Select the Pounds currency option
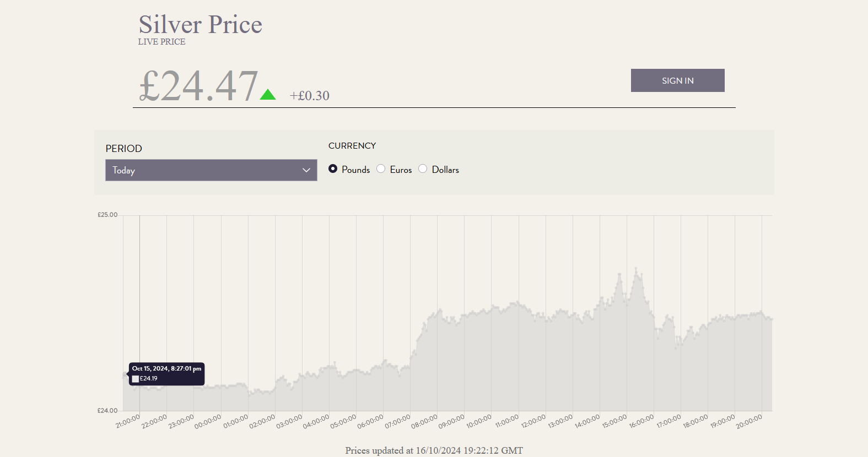Image resolution: width=868 pixels, height=457 pixels. (x=333, y=168)
